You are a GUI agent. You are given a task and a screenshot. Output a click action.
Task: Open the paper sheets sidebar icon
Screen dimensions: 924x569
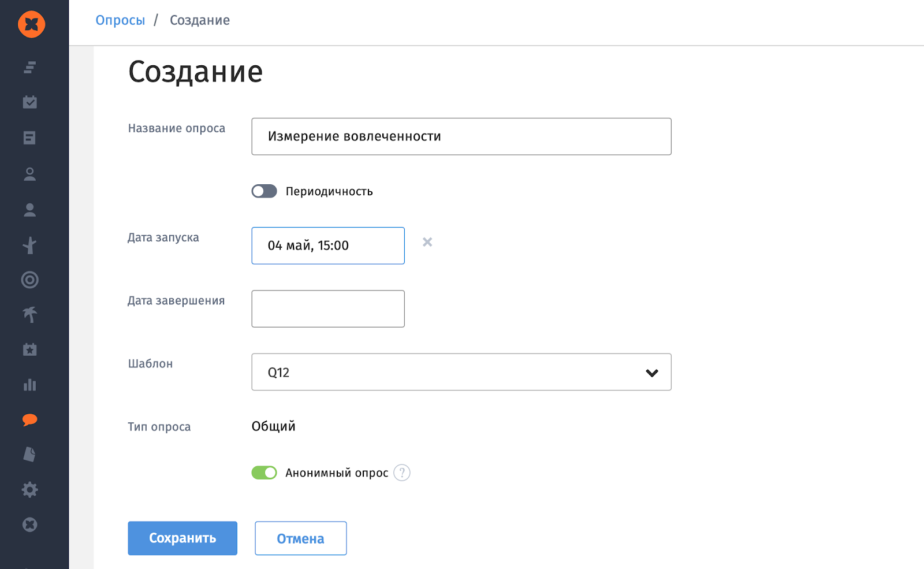30,455
